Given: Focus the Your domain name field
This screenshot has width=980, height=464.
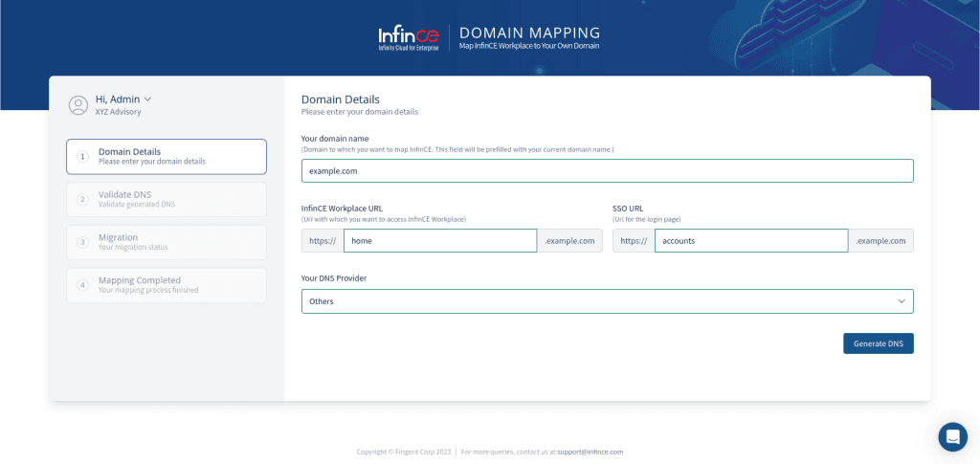Looking at the screenshot, I should [x=607, y=170].
